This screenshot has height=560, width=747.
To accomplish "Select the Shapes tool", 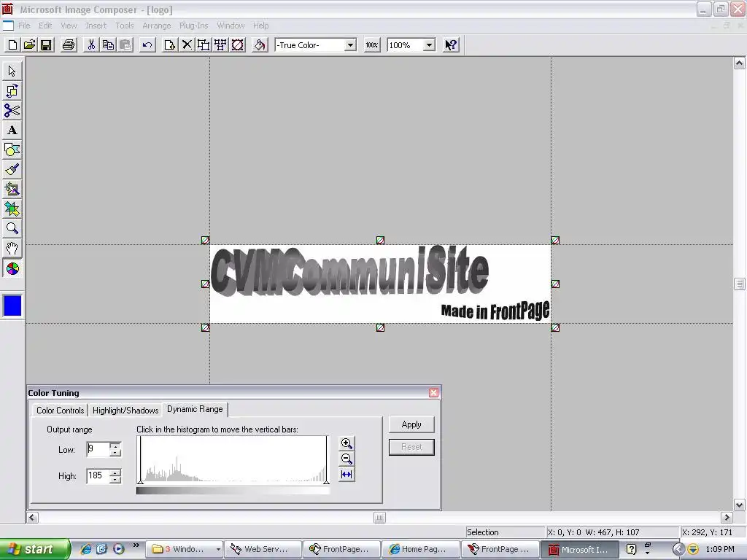I will [12, 150].
